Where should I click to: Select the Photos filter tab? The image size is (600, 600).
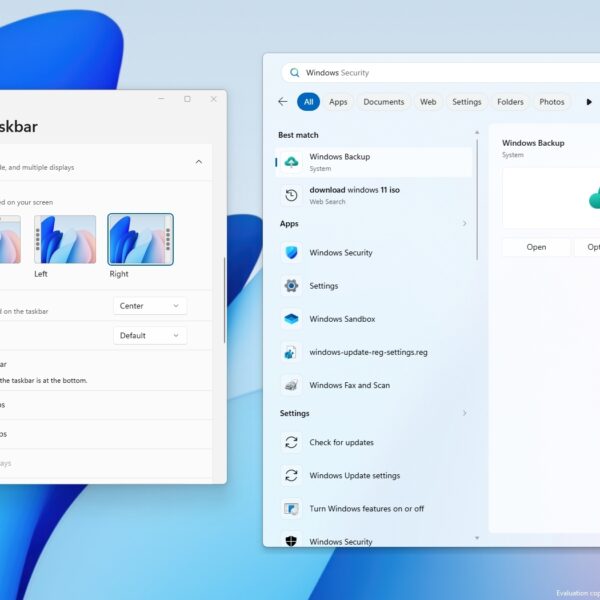[552, 102]
